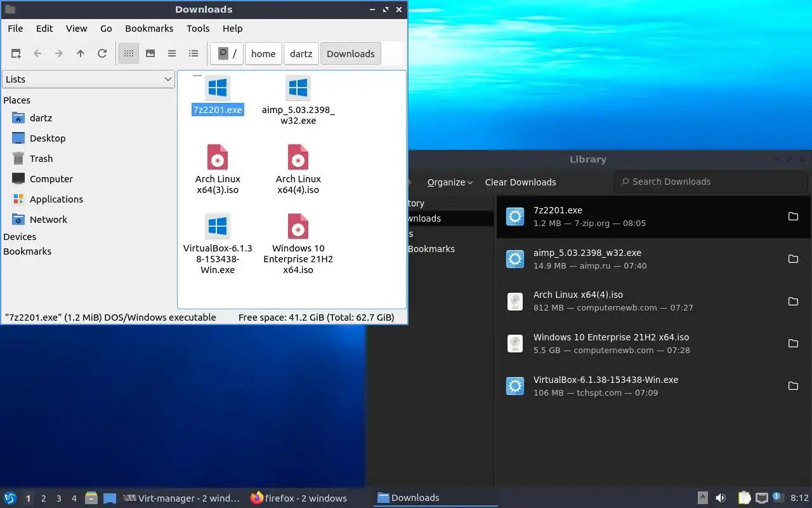The width and height of the screenshot is (812, 508).
Task: Select Arch Linux x64(3).iso file icon
Action: (218, 157)
